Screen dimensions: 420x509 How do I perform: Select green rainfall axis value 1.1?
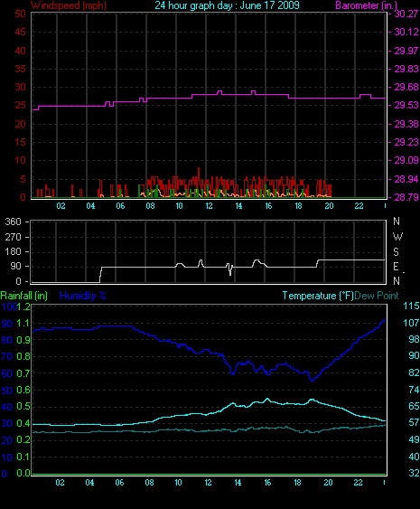[23, 323]
